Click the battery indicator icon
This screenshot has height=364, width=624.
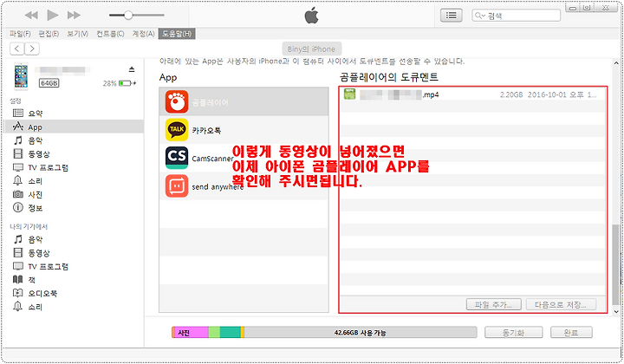point(127,83)
